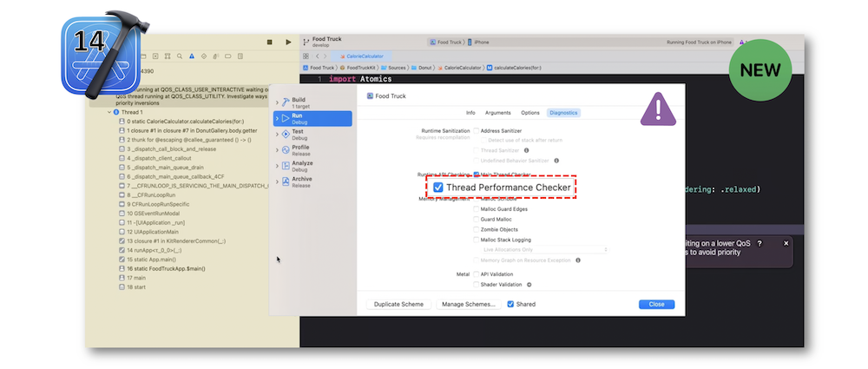868x369 pixels.
Task: Switch to the Options tab
Action: click(x=530, y=113)
